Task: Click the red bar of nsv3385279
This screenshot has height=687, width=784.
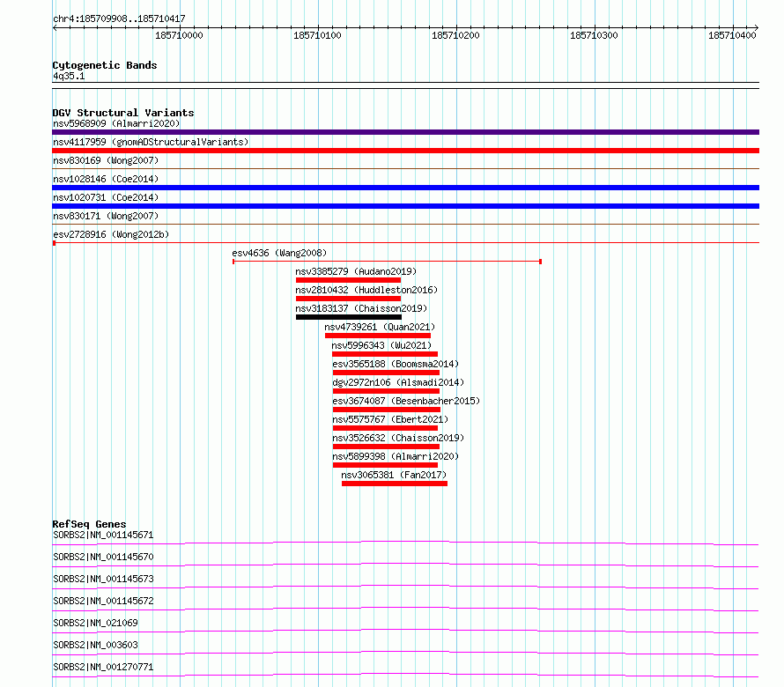Action: point(348,280)
